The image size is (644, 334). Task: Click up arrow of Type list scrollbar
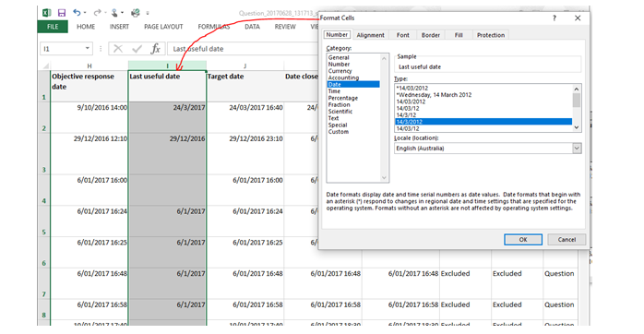(577, 89)
